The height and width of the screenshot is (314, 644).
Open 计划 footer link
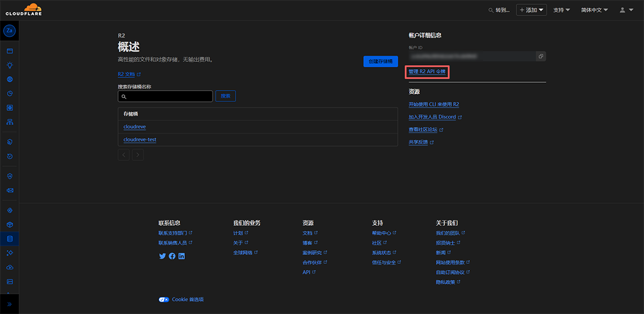click(241, 233)
